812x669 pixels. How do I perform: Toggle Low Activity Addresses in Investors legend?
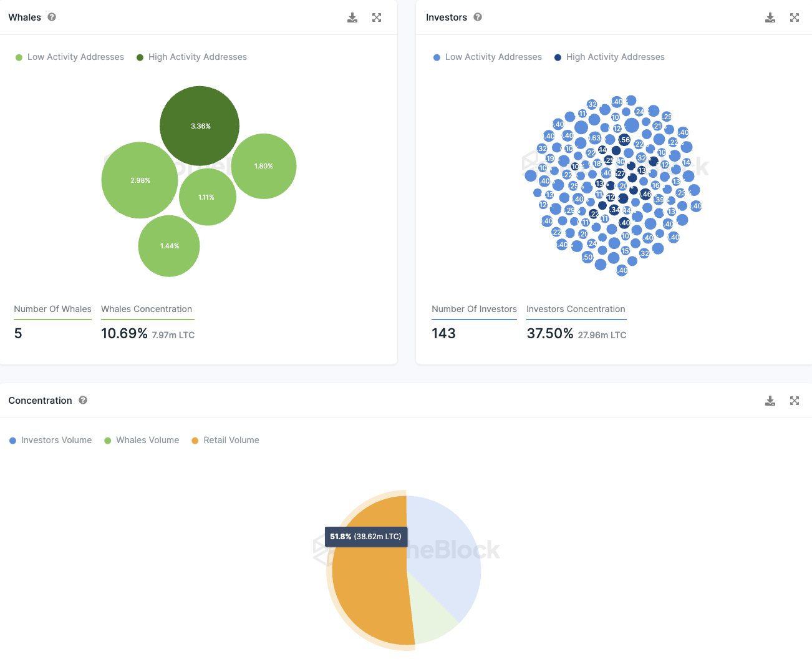point(488,57)
